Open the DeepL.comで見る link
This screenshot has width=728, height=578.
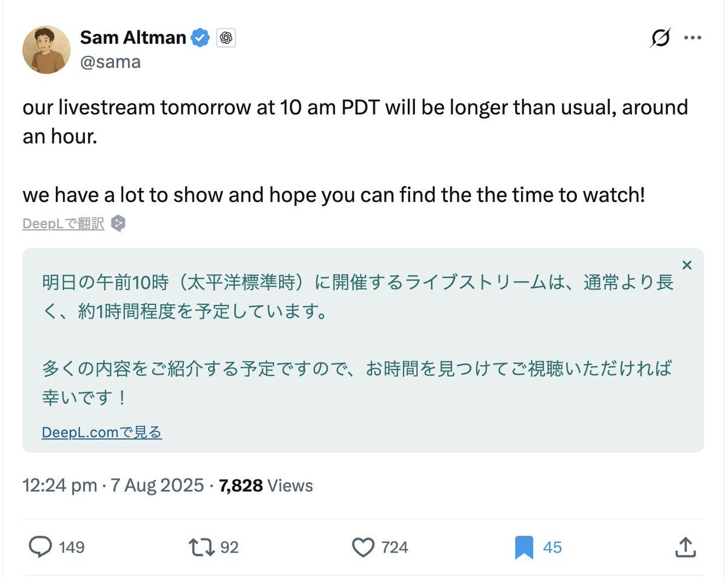click(x=102, y=432)
